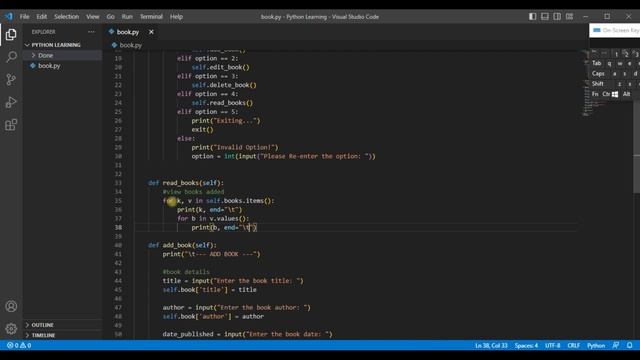Toggle the primary side bar layout icon
The image size is (640, 360).
click(533, 17)
